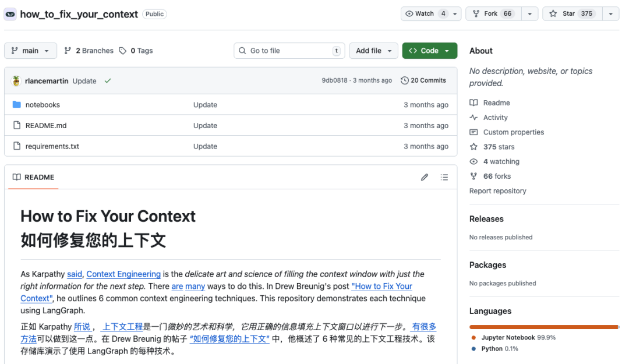Click 'No packages published' text
Image resolution: width=629 pixels, height=364 pixels.
[x=502, y=283]
